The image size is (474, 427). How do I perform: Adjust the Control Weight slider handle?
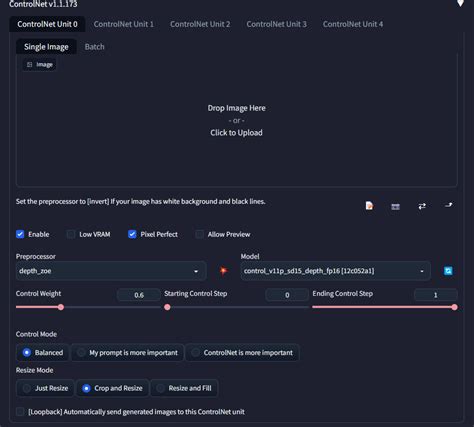tap(61, 307)
